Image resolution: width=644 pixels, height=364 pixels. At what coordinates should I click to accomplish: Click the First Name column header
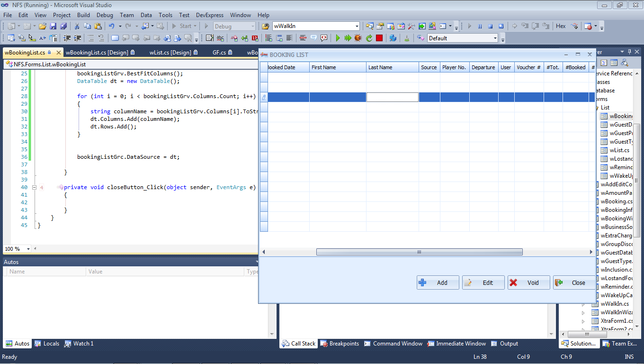[x=337, y=67]
